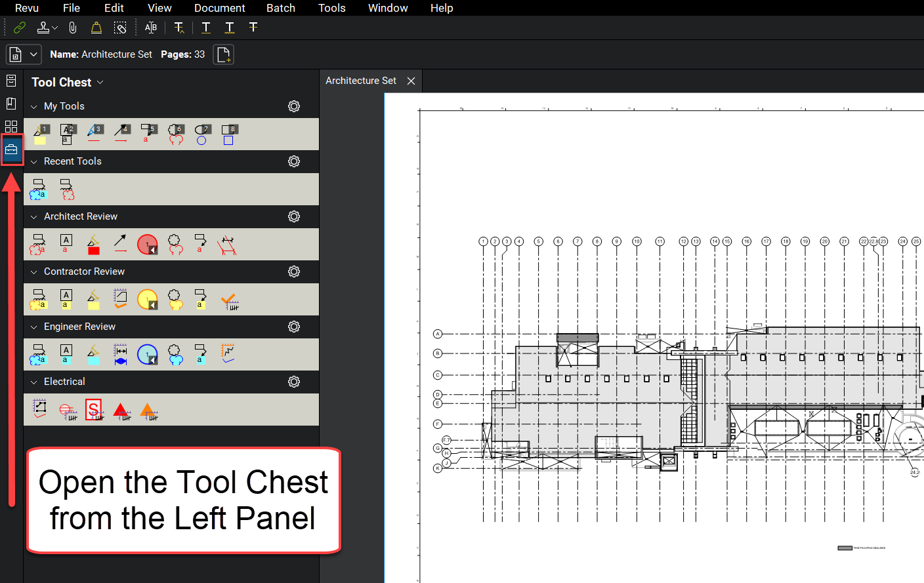
Task: Switch to the Architecture Set tab
Action: [x=360, y=80]
